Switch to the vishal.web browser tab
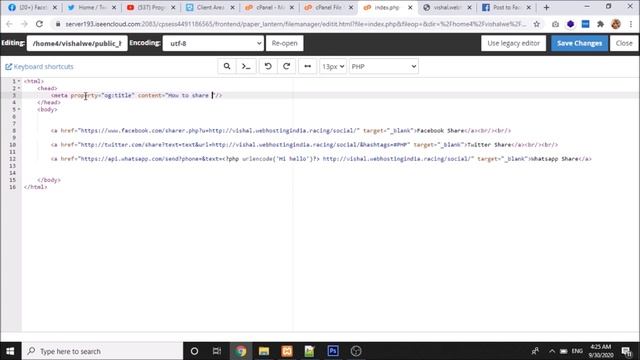The height and width of the screenshot is (360, 640). click(447, 7)
